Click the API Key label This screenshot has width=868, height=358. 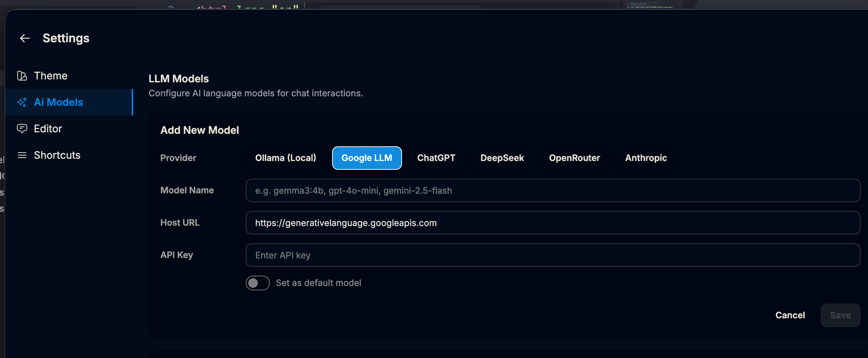pos(177,255)
